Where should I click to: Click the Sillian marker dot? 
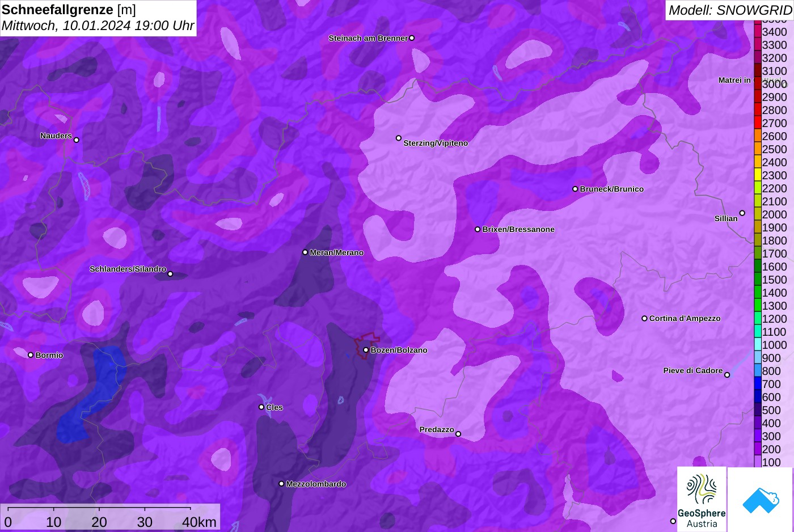coord(742,213)
